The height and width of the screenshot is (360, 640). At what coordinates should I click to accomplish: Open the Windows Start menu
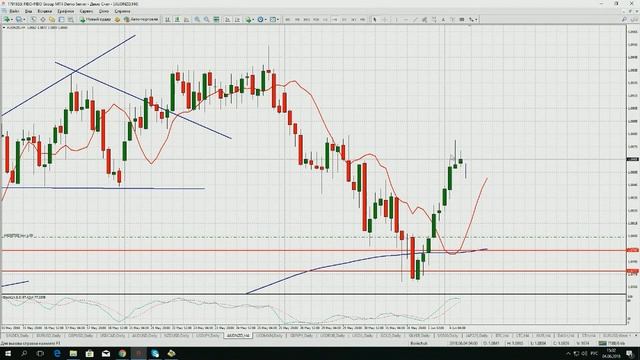tap(8, 353)
